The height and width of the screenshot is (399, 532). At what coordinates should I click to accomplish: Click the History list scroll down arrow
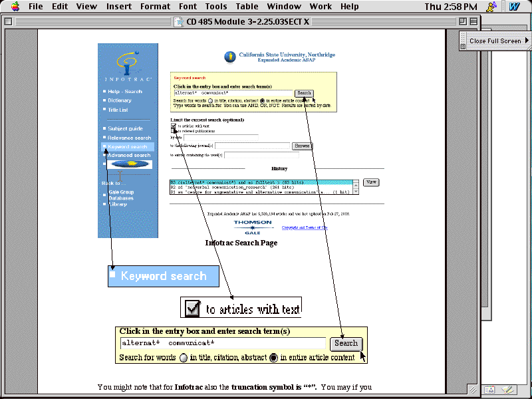click(356, 192)
